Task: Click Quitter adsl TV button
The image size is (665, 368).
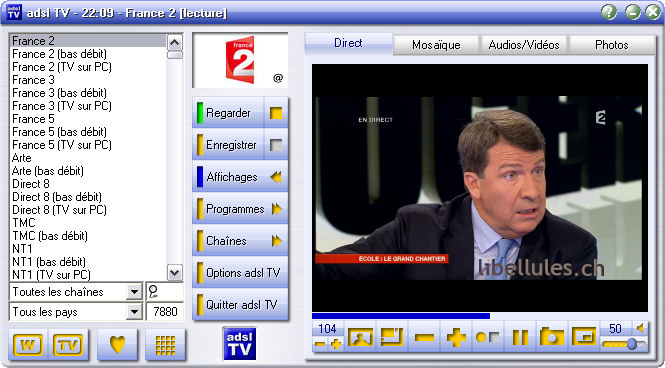Action: tap(240, 304)
